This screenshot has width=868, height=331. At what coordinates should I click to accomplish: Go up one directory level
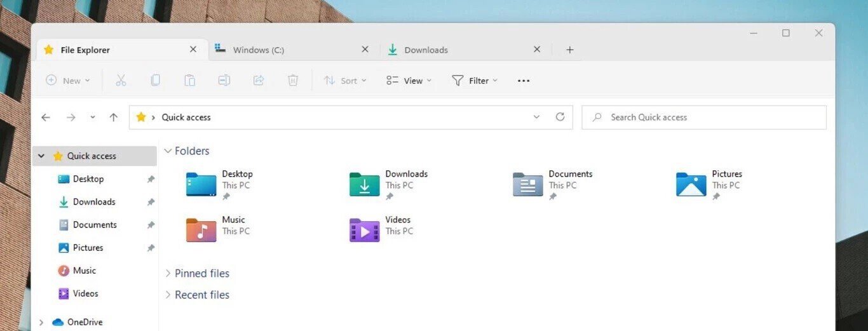click(114, 117)
